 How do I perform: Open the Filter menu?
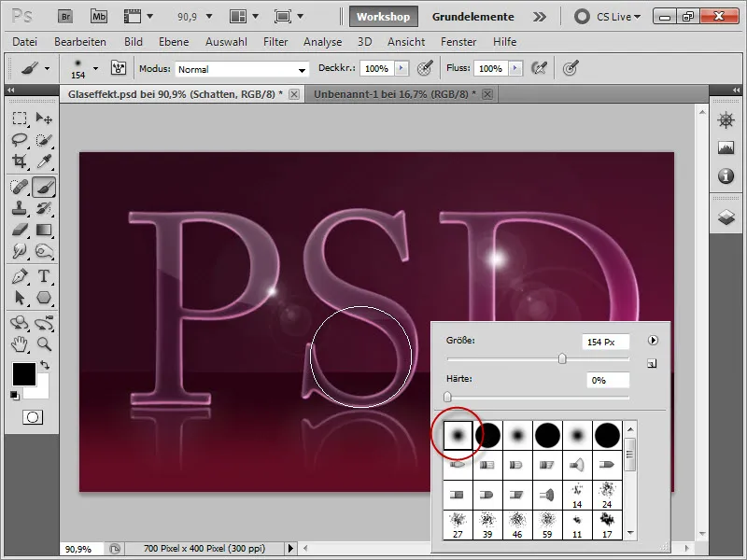[x=275, y=42]
